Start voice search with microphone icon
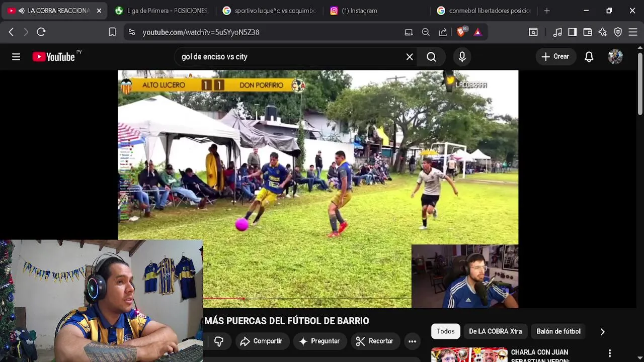This screenshot has width=644, height=362. (462, 57)
